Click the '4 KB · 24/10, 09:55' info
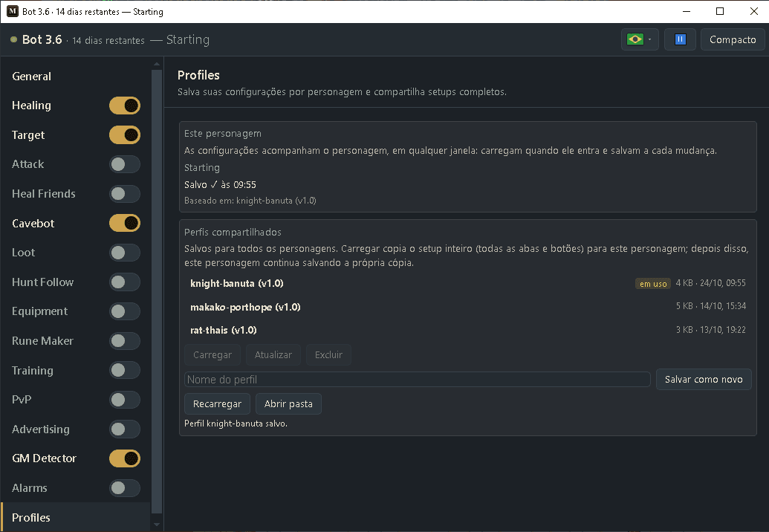The width and height of the screenshot is (769, 532). [710, 283]
